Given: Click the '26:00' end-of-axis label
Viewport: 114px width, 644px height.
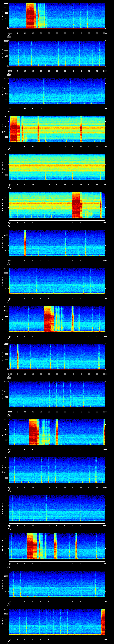Looking at the screenshot, I should 105,147.
